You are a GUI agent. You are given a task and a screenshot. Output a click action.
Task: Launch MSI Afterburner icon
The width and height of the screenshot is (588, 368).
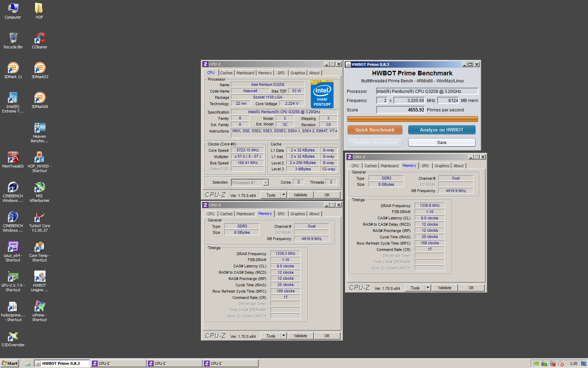[x=40, y=192]
